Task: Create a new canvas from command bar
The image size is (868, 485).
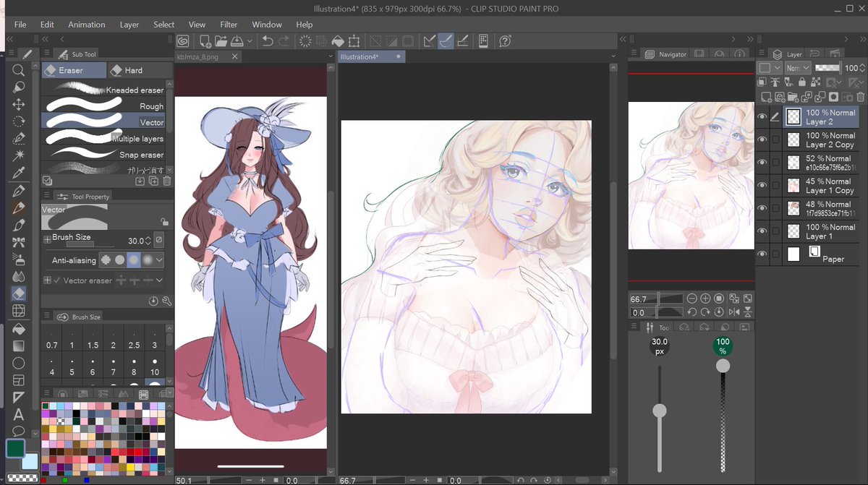Action: click(x=205, y=41)
